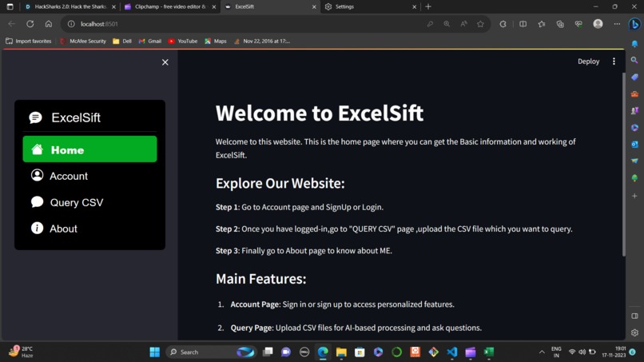
Task: Switch to the Clipchamp browser tab
Action: click(170, 6)
